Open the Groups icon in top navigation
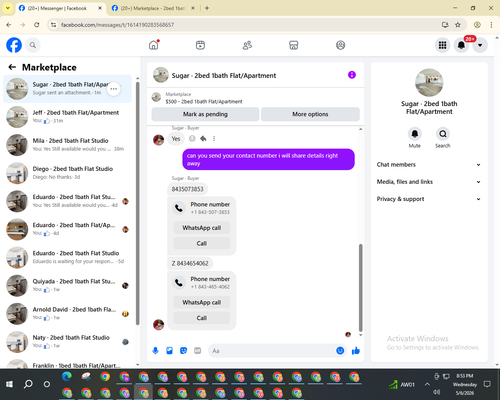Screen dimensions: 500x400 [x=340, y=45]
